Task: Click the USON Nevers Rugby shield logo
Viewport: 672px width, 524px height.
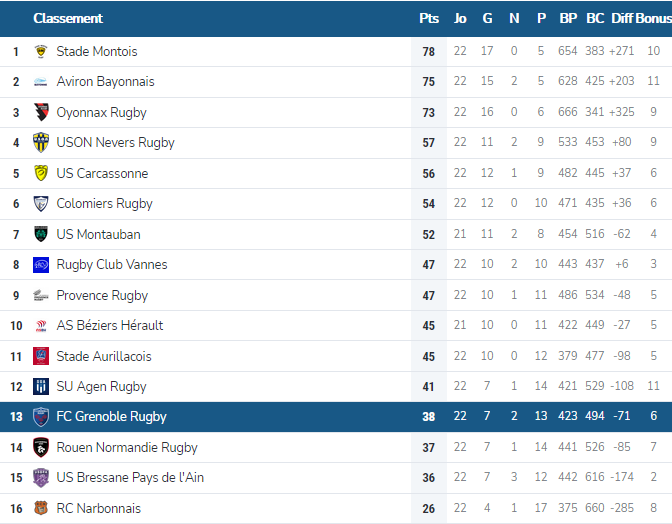Action: [x=41, y=142]
